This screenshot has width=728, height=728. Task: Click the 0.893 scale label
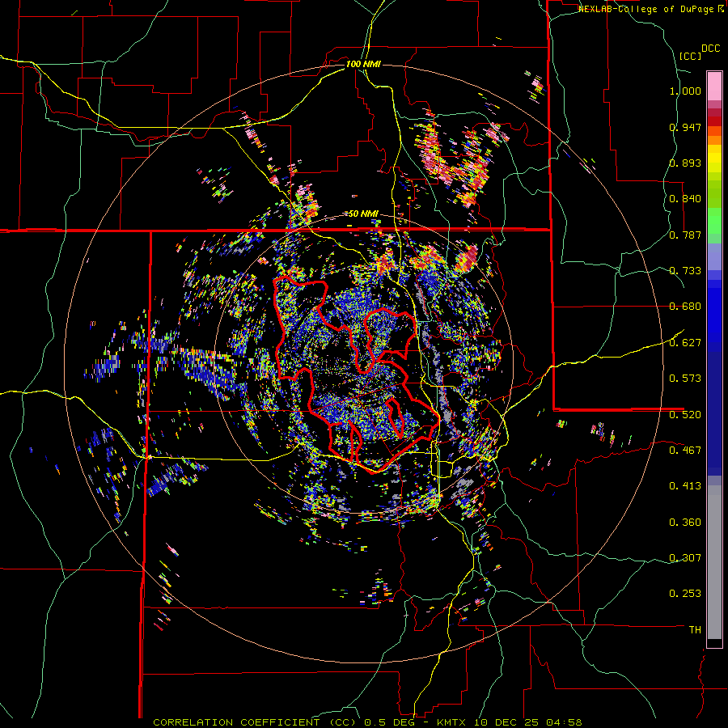685,163
